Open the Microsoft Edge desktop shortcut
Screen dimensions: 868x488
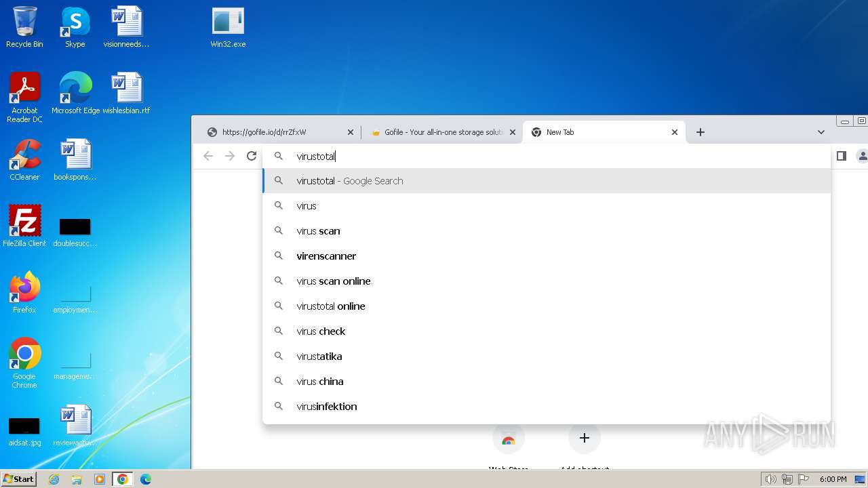coord(75,94)
